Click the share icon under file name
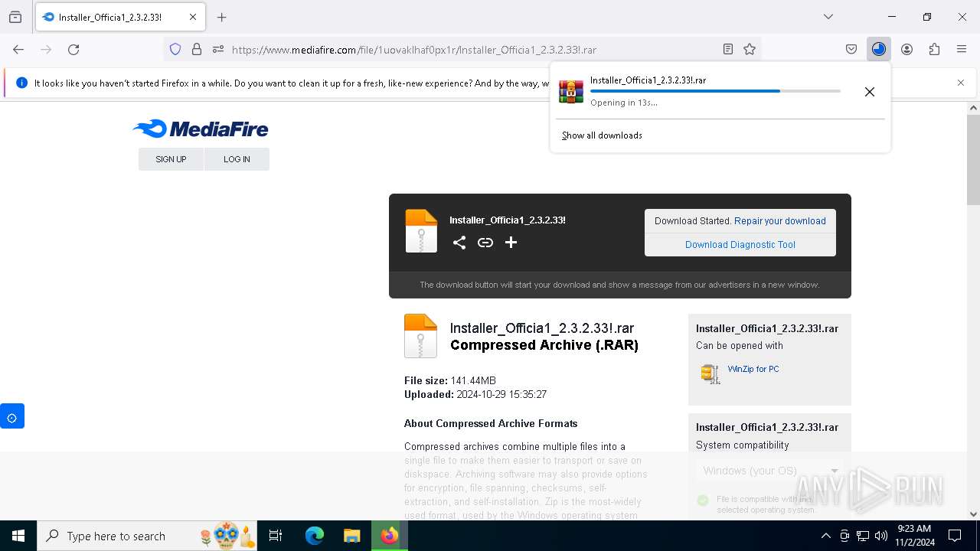This screenshot has height=551, width=980. click(x=459, y=243)
